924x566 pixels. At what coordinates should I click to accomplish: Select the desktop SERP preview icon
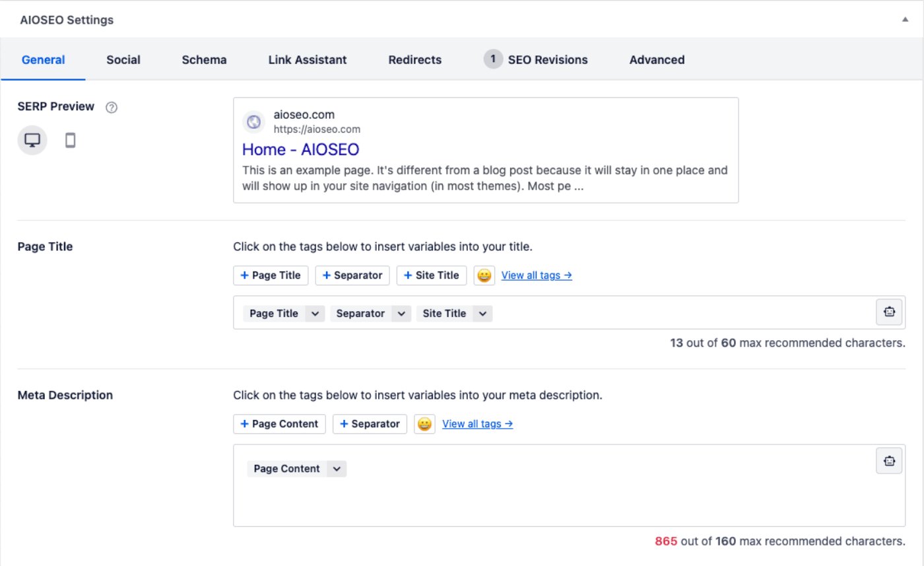click(x=32, y=140)
